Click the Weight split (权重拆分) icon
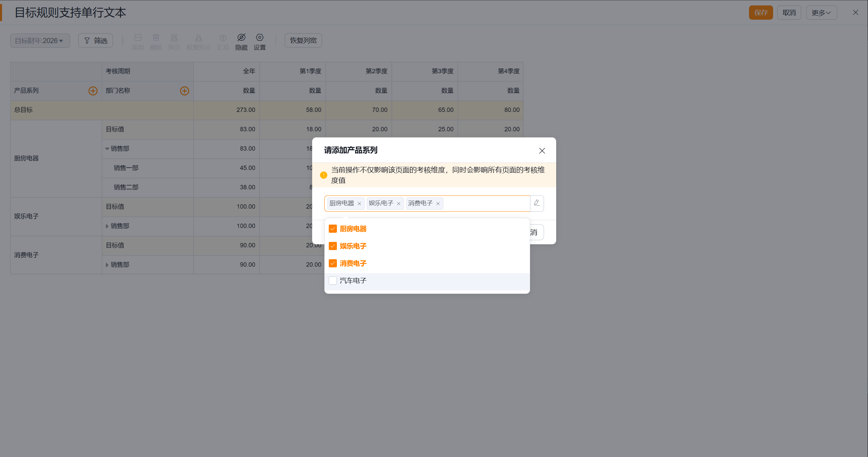The height and width of the screenshot is (457, 868). pos(199,37)
